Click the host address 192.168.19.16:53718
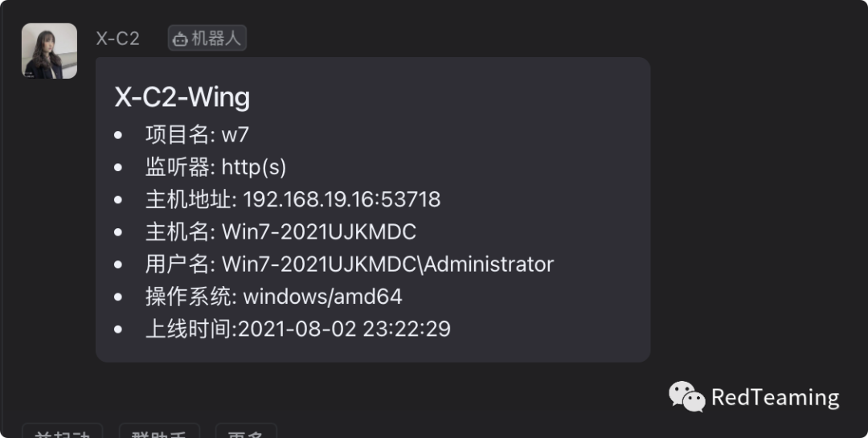Viewport: 868px width, 438px height. click(x=342, y=199)
